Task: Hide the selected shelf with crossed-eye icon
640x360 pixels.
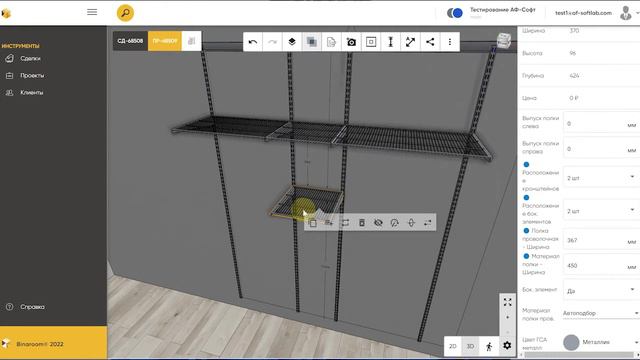Action: [378, 223]
